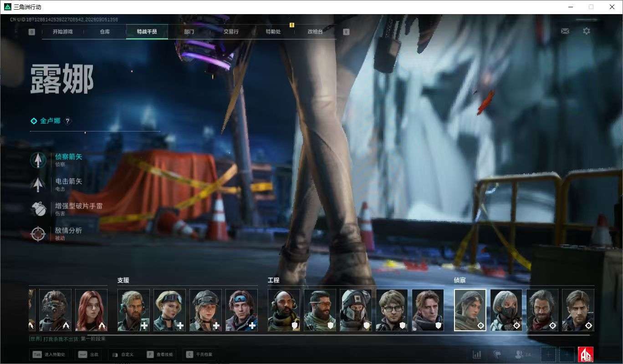This screenshot has height=364, width=623.
Task: Select the red-haired woman operator portrait
Action: click(91, 310)
